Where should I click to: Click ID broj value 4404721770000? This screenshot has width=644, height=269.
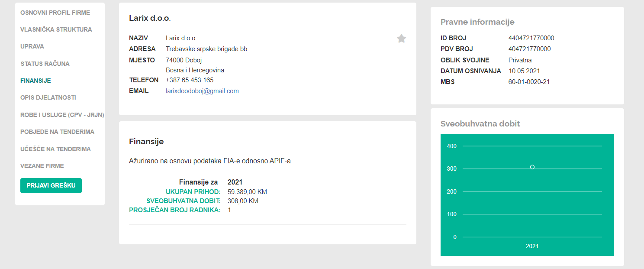click(x=531, y=38)
